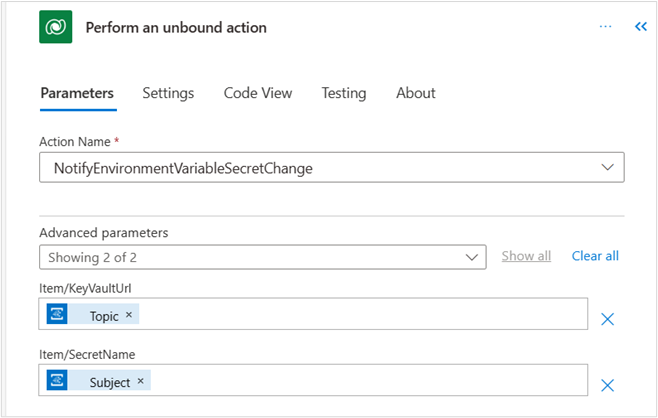This screenshot has height=418, width=658.
Task: Delete the Item/SecretName parameter
Action: pyautogui.click(x=607, y=385)
